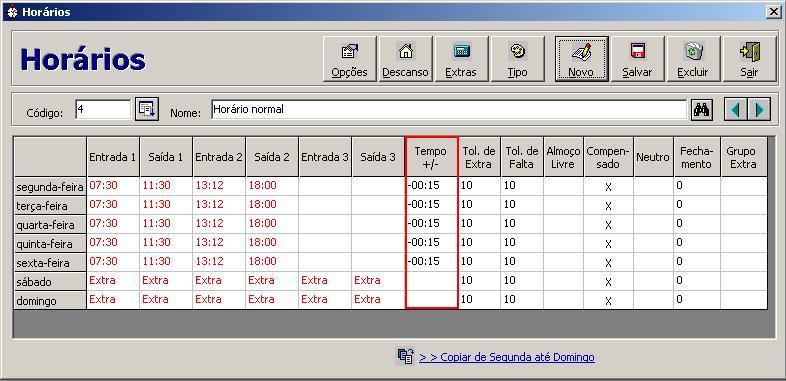This screenshot has width=786, height=381.
Task: Select the domingo row header
Action: (x=50, y=300)
